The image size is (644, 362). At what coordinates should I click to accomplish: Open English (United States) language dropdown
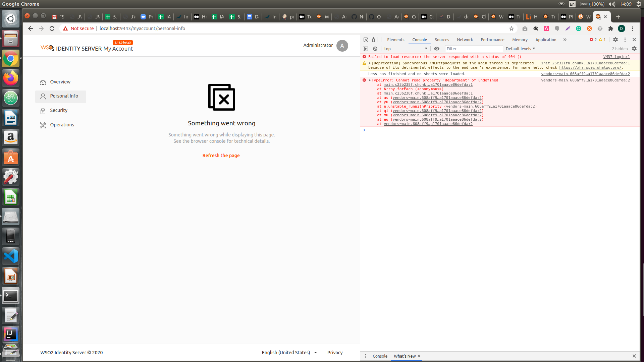click(289, 353)
